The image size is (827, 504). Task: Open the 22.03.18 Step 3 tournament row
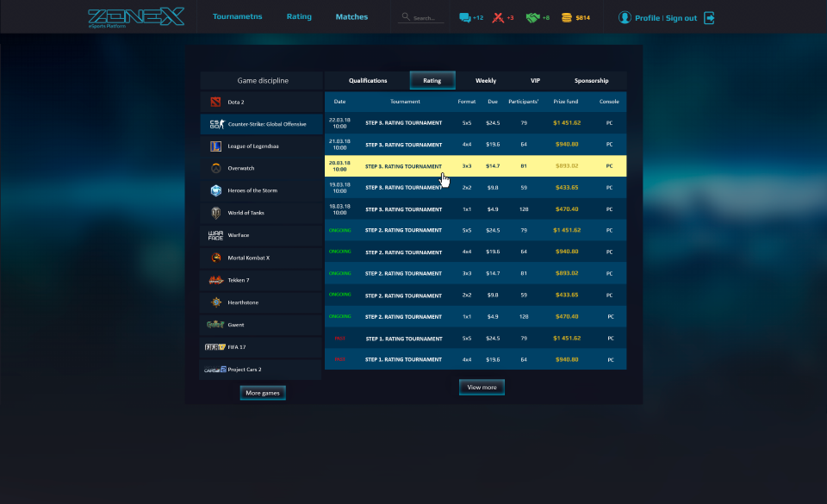476,123
